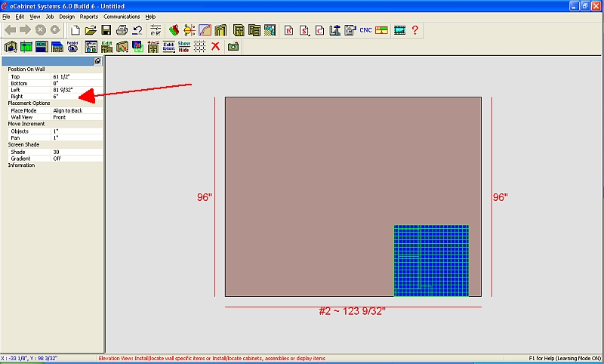Click the undo arrow toolbar button
The height and width of the screenshot is (364, 604).
coord(137,30)
